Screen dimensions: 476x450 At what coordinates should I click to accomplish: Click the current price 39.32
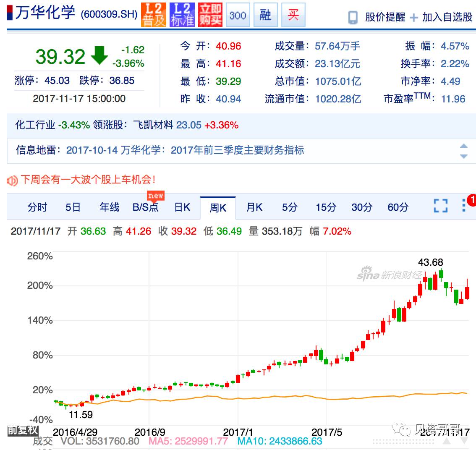[60, 57]
